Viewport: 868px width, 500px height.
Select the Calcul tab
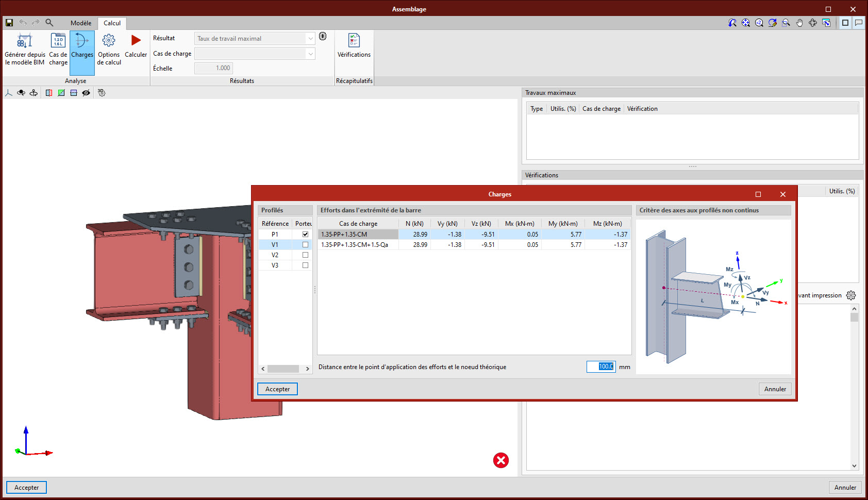tap(112, 23)
